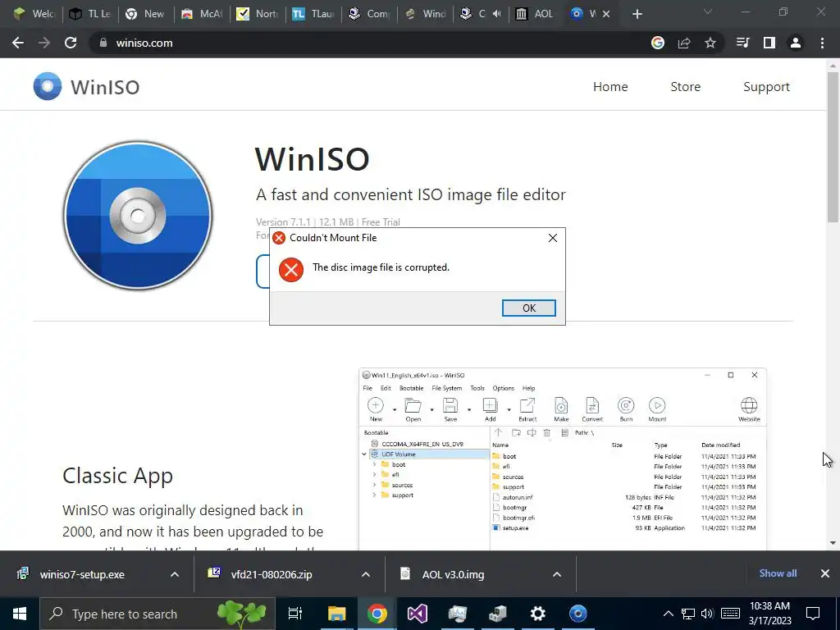Open the network icon in system tray
The image size is (840, 630).
coord(688,614)
